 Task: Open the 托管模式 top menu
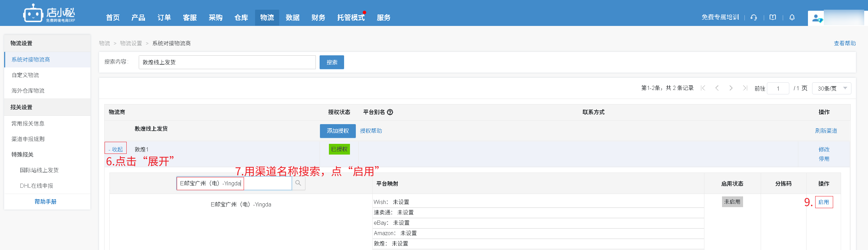click(351, 18)
